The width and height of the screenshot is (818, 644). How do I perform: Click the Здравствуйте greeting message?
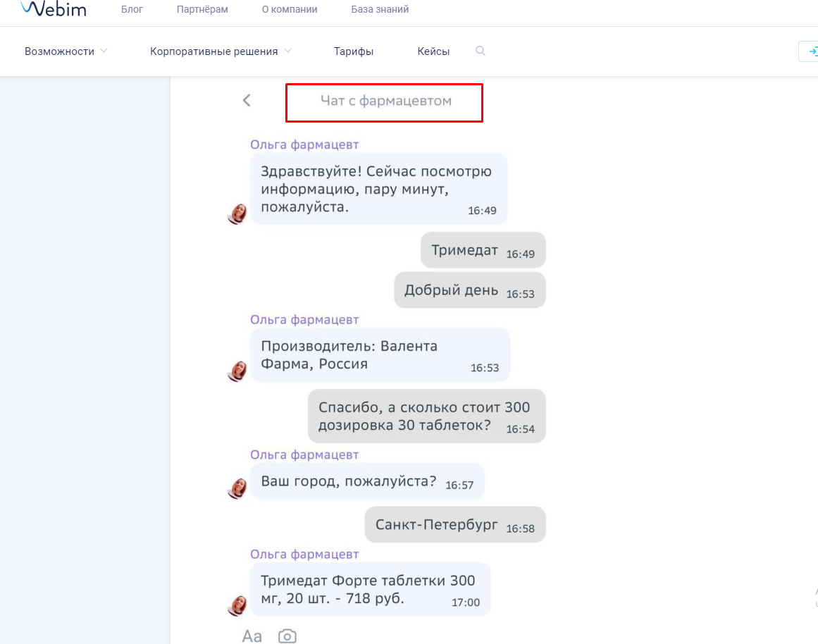379,189
